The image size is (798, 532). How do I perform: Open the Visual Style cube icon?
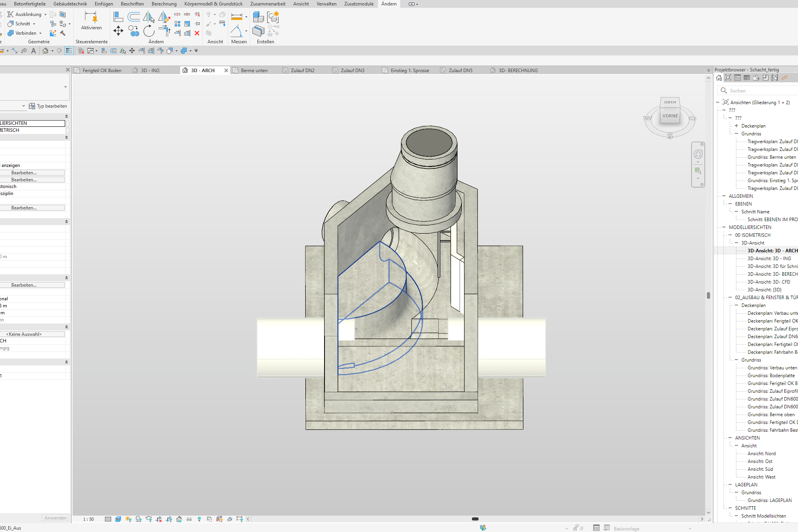point(118,519)
